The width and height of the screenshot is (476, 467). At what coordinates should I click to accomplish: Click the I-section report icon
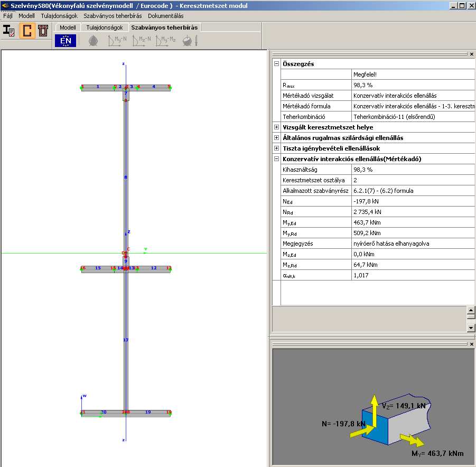point(9,31)
